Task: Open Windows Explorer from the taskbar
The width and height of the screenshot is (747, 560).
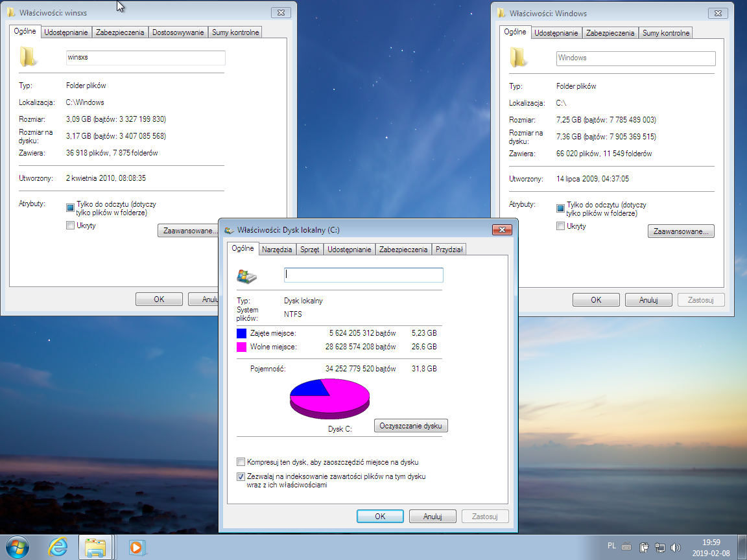Action: tap(96, 546)
